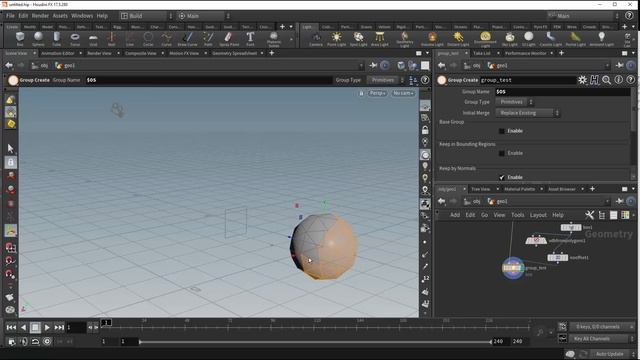This screenshot has height=360, width=640.
Task: Select the viewport Select arrow tool
Action: coord(11,149)
